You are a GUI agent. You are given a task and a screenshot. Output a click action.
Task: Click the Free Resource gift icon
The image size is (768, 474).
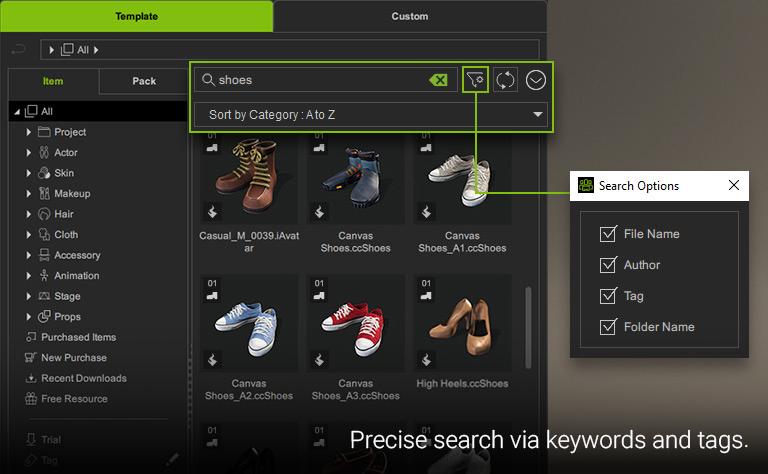(x=31, y=399)
